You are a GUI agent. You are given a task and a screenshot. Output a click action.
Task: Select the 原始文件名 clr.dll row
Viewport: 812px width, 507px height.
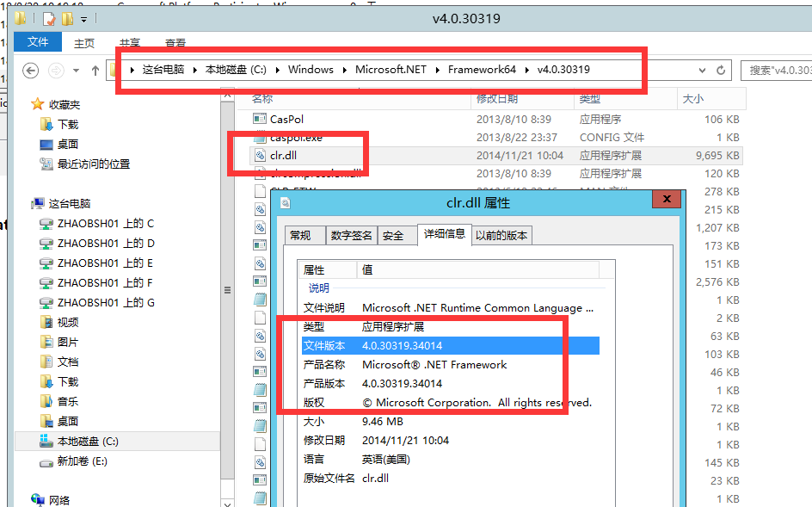click(x=450, y=479)
